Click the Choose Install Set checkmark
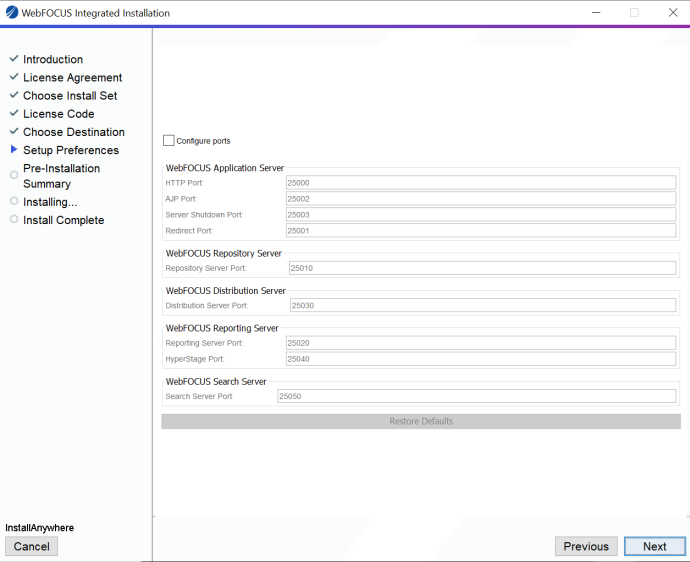 point(14,95)
